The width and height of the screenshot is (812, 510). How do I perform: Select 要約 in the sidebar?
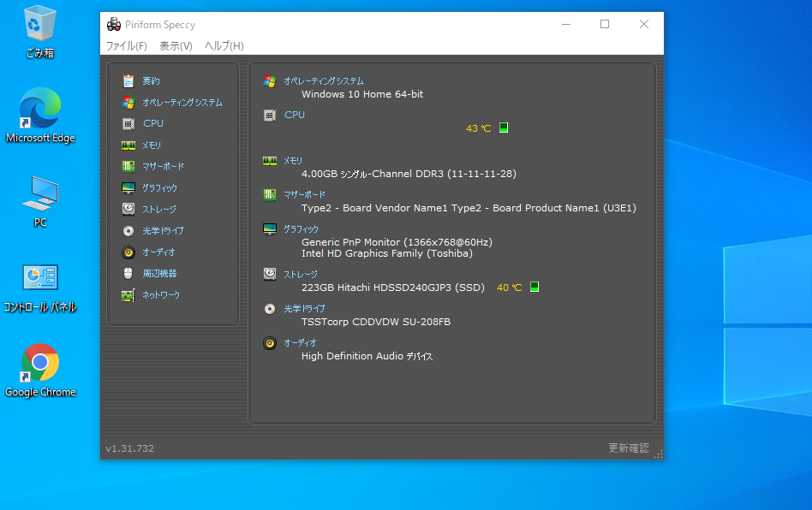coord(152,81)
